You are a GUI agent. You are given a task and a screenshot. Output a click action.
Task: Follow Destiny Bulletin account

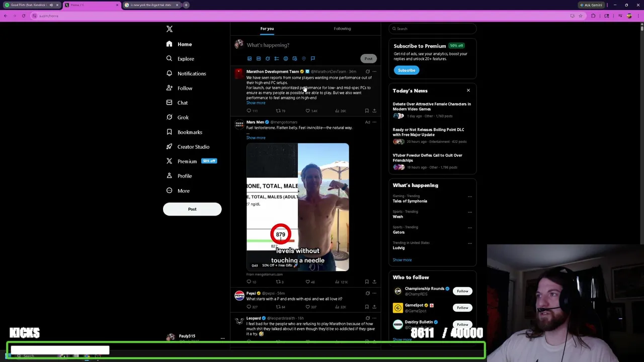pos(462,324)
